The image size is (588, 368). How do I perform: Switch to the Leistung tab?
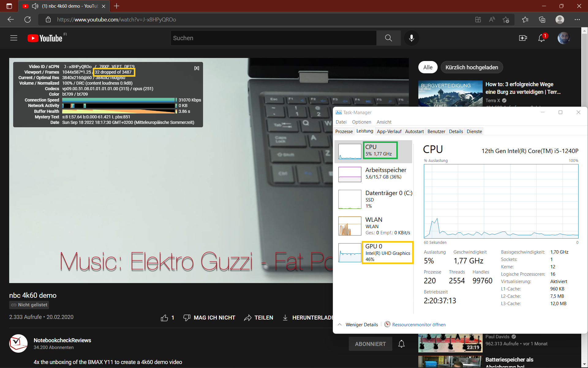point(365,131)
